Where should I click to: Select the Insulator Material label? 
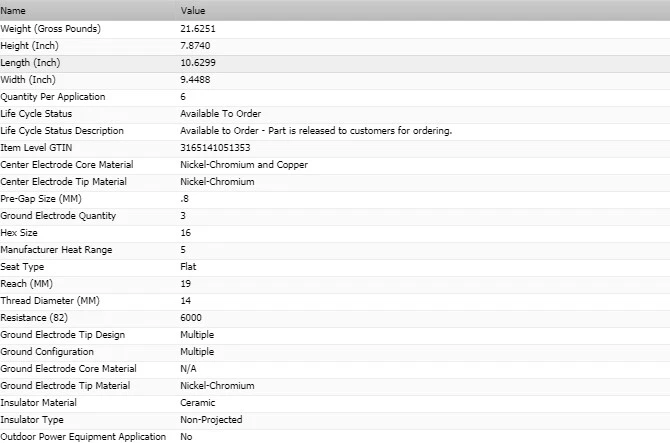tap(38, 403)
